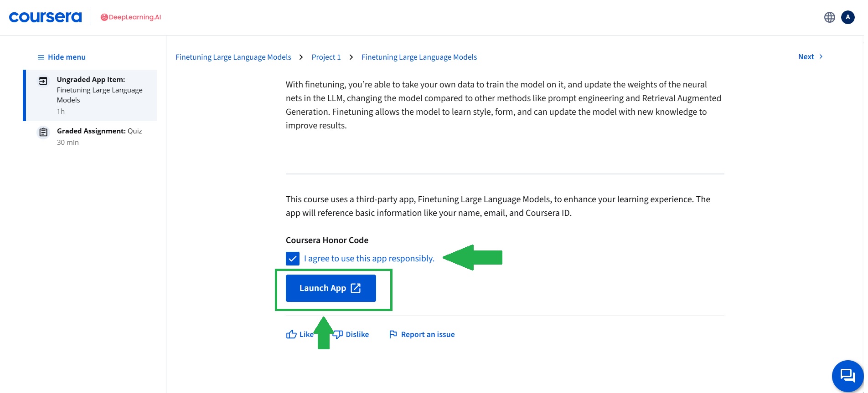Open the chat support bubble
868x393 pixels.
(x=847, y=376)
